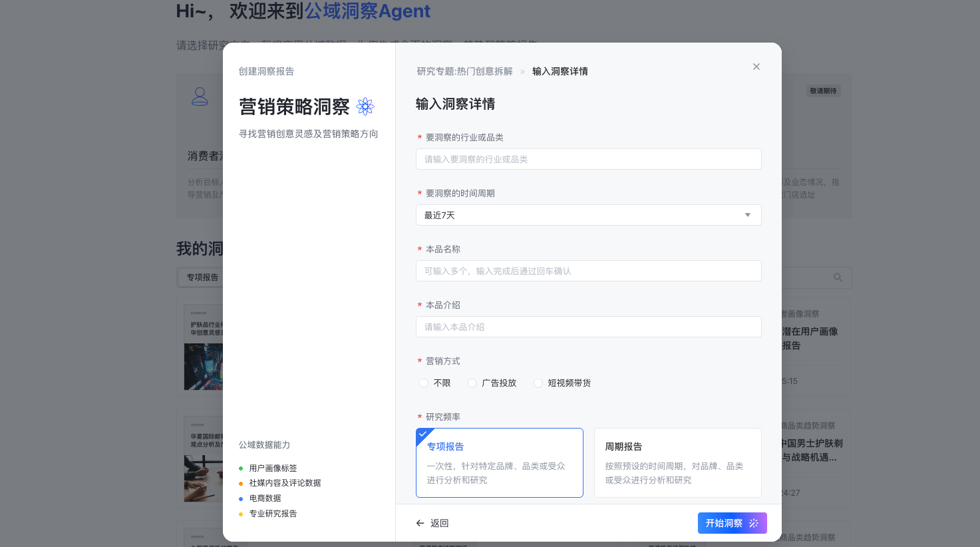Click the 创建洞察报告 sidebar label
Viewport: 980px width, 547px height.
click(x=266, y=71)
